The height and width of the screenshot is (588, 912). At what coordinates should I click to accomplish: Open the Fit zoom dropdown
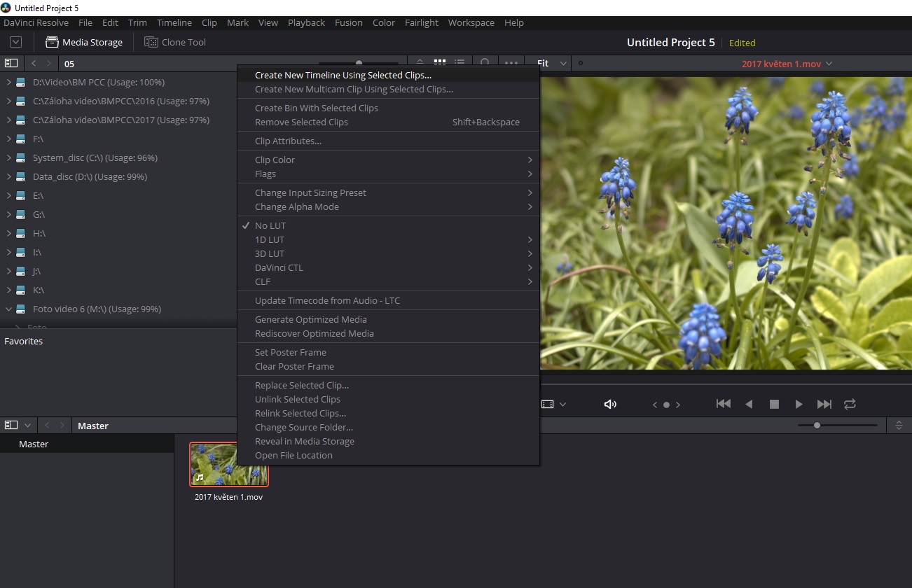(x=551, y=63)
